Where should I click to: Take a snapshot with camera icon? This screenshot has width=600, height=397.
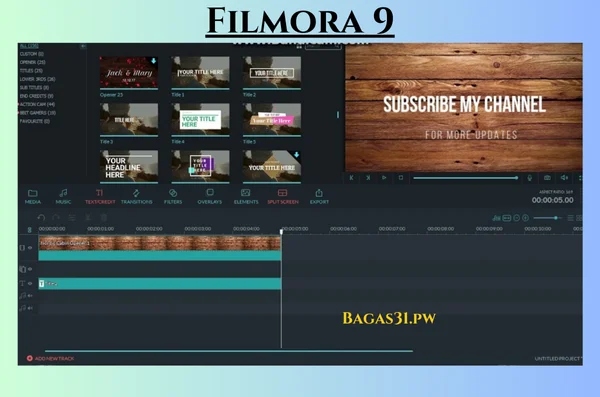coord(548,178)
